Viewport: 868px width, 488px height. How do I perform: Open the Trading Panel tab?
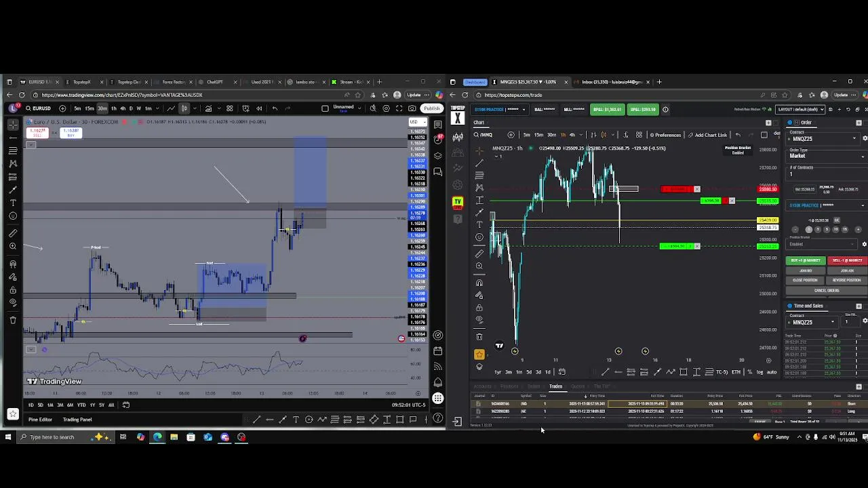(x=77, y=420)
